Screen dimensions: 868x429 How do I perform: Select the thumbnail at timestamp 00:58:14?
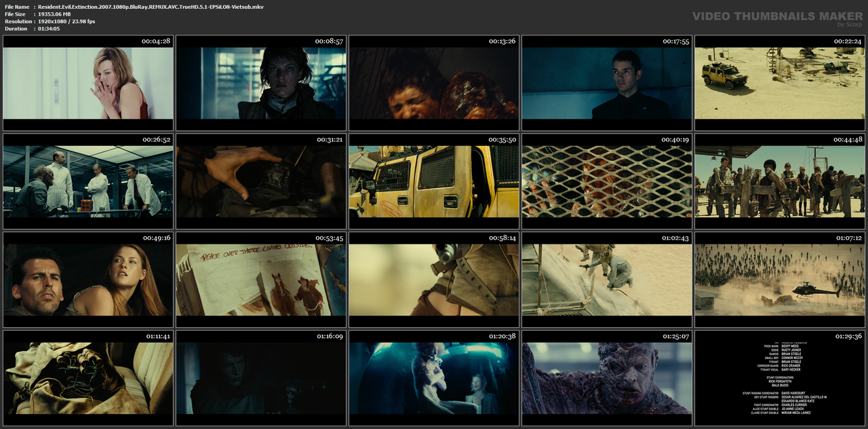click(434, 280)
